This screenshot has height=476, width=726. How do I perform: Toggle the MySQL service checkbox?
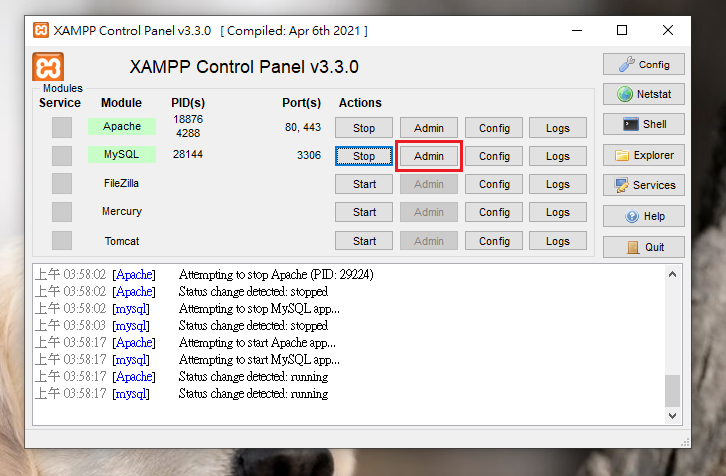pos(62,156)
